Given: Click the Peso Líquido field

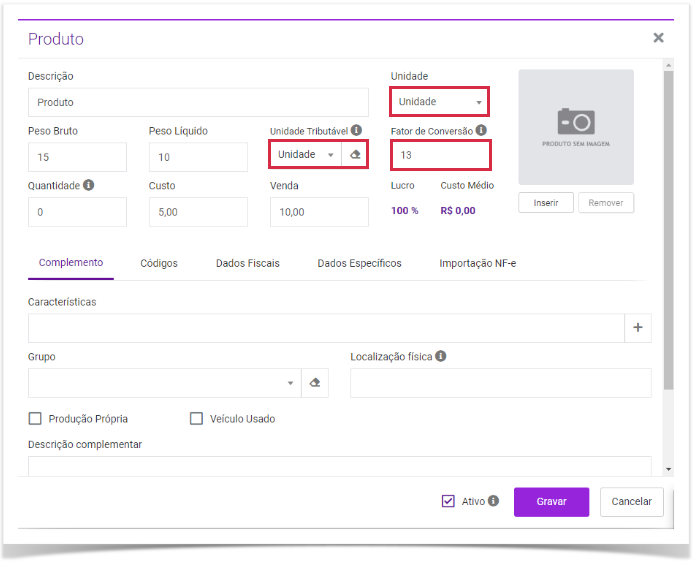Looking at the screenshot, I should [198, 157].
